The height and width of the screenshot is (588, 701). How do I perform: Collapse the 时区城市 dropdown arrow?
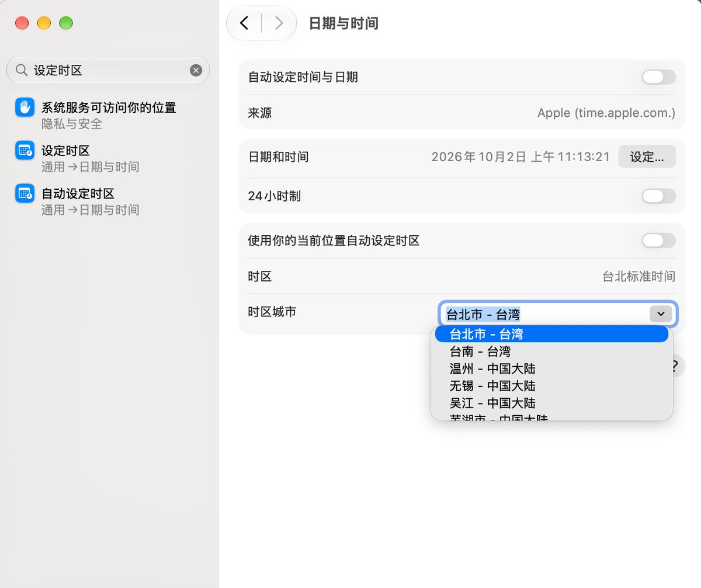click(x=661, y=314)
